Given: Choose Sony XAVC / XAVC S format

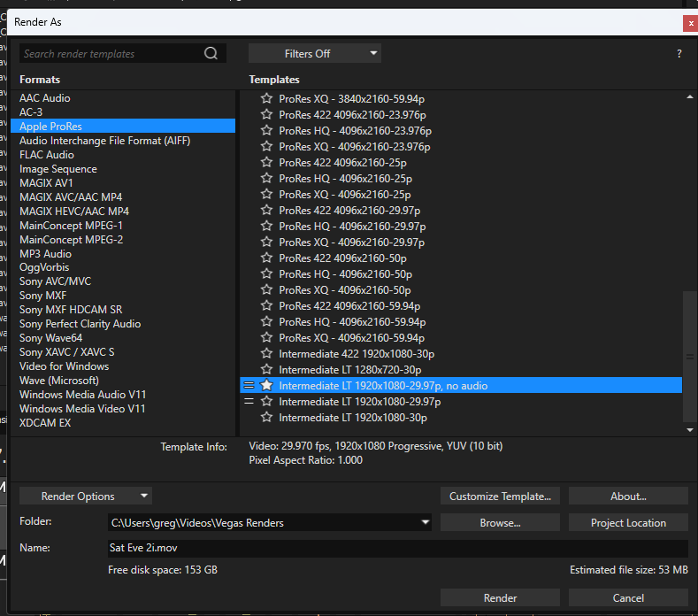Looking at the screenshot, I should point(67,352).
